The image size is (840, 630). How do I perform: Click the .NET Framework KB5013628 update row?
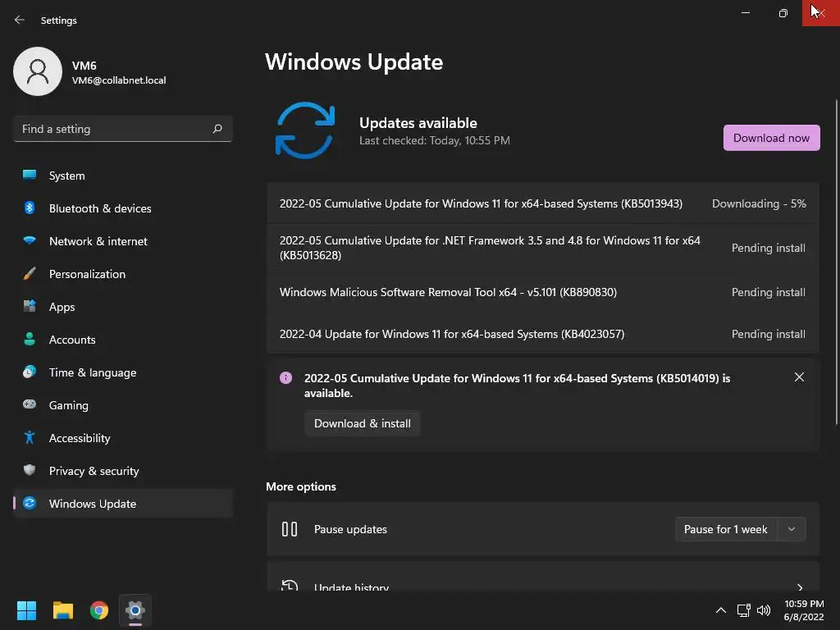(x=543, y=248)
